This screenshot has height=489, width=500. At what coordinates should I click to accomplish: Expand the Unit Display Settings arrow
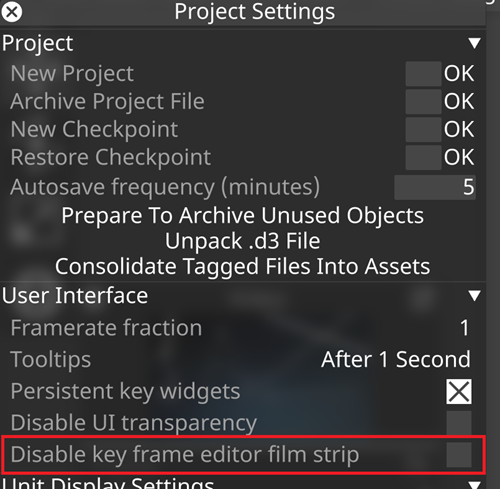[474, 484]
